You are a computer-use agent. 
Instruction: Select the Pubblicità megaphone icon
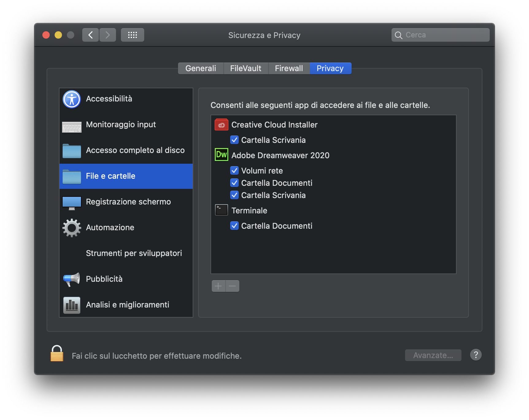71,279
